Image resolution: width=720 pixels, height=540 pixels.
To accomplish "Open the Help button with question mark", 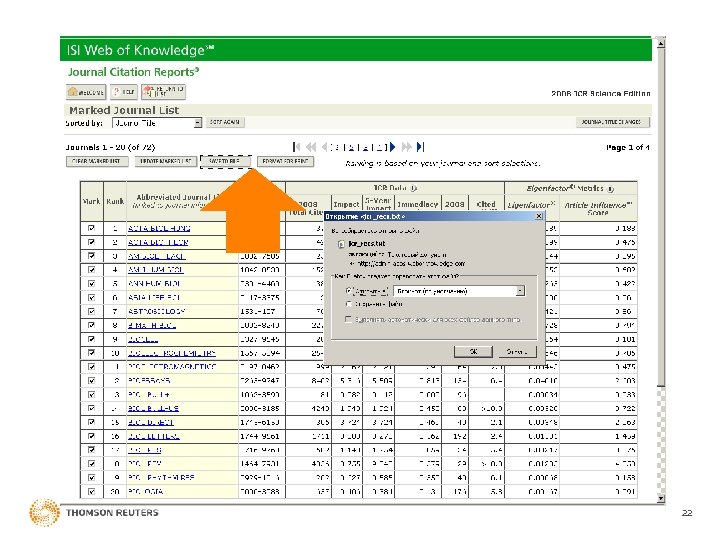I will click(124, 92).
